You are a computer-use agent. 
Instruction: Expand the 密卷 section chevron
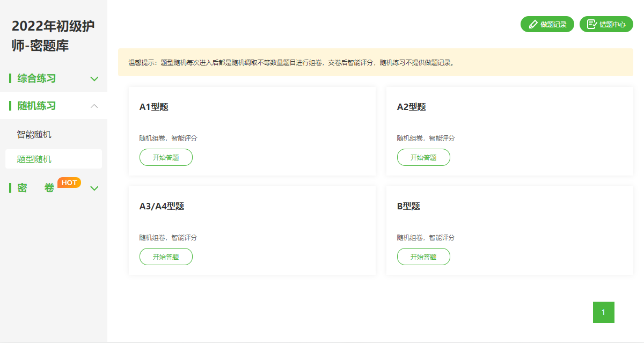tap(94, 188)
